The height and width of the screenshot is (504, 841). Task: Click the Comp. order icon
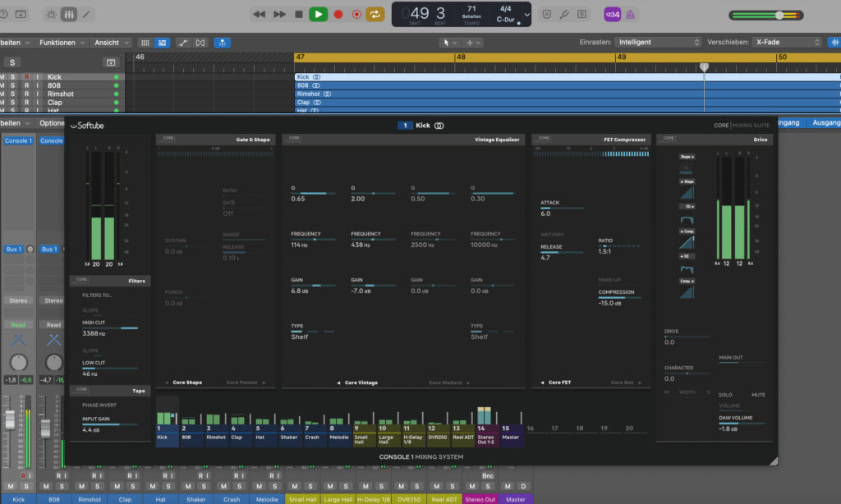point(687,231)
